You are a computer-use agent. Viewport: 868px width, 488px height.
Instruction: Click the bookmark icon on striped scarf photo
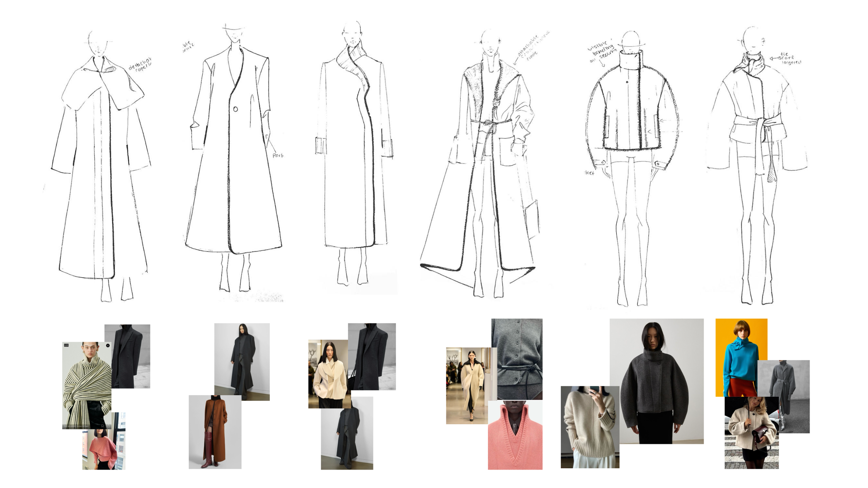pyautogui.click(x=102, y=426)
